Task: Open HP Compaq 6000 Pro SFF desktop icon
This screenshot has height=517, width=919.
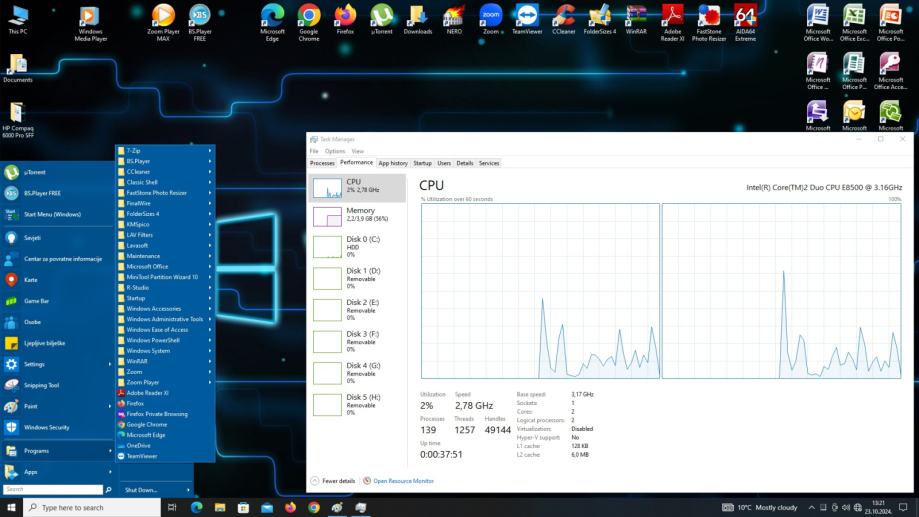Action: [x=18, y=120]
